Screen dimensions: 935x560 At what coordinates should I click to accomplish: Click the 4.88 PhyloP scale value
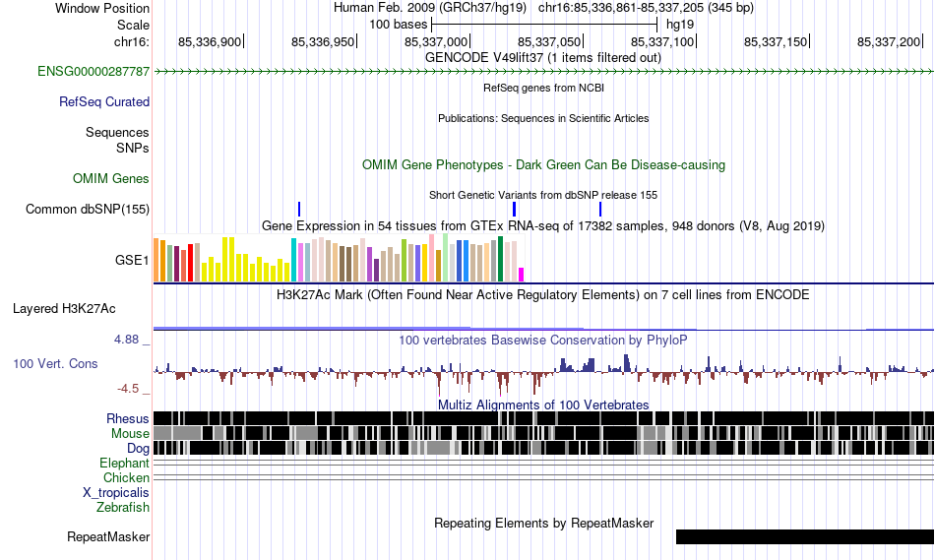click(x=126, y=340)
